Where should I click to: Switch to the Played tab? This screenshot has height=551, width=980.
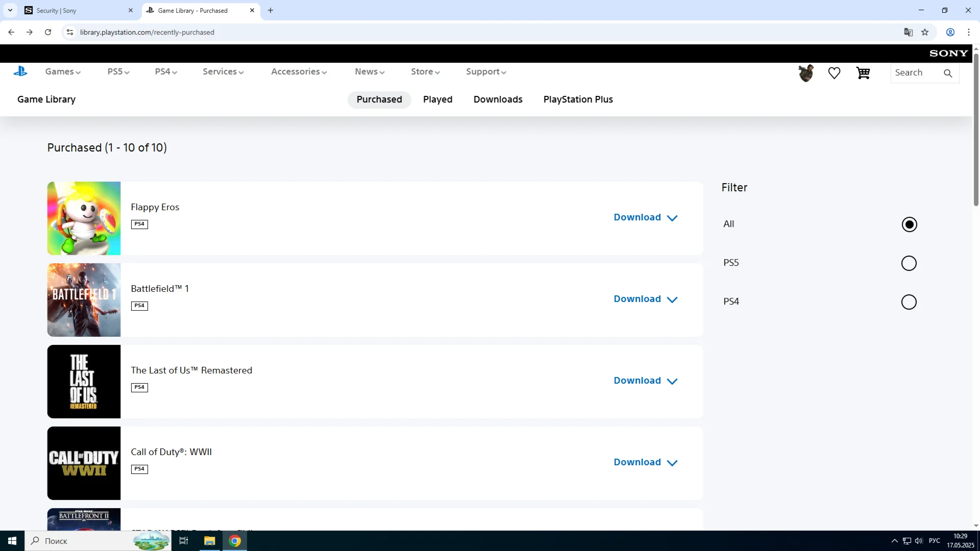coord(437,99)
